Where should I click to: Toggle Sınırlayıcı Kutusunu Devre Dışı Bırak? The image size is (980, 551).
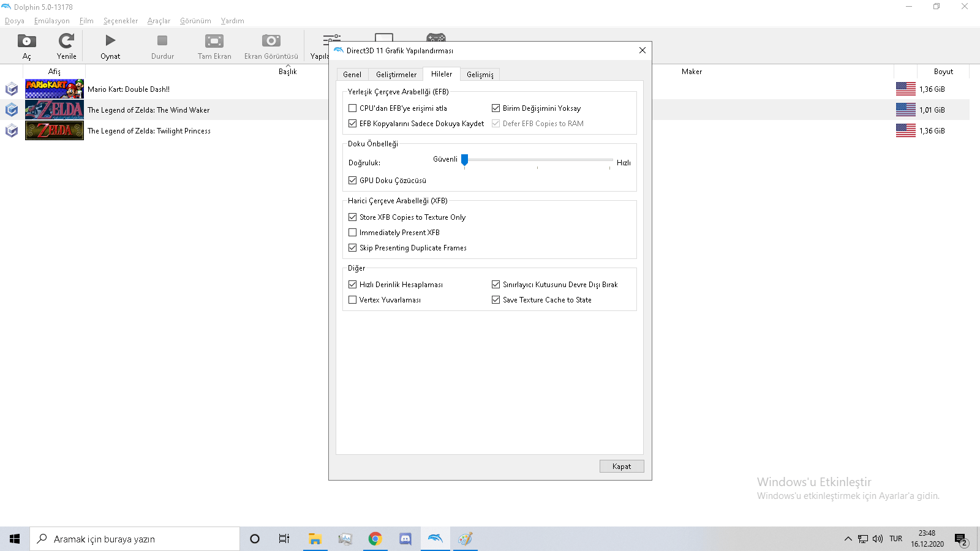tap(496, 285)
